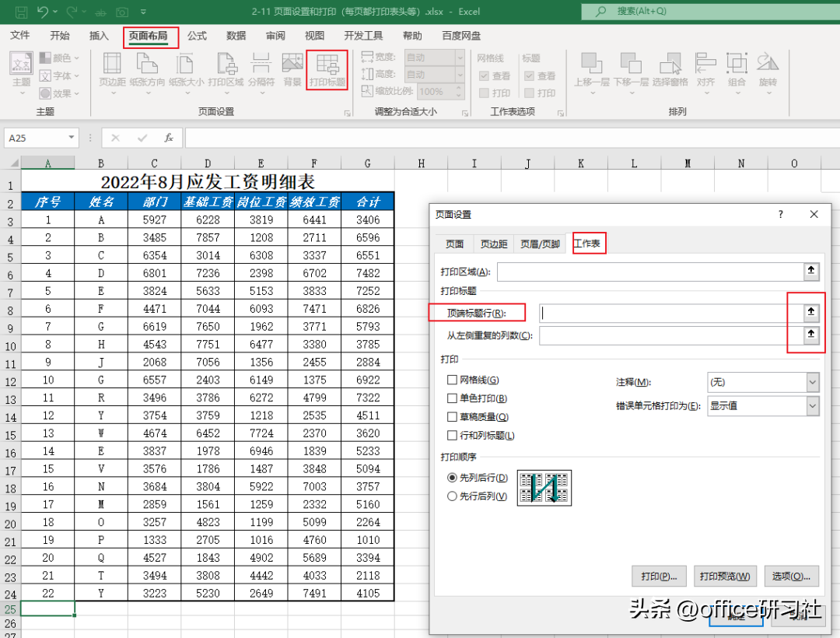840x638 pixels.
Task: Switch to 页边距 tab in dialog
Action: point(493,244)
